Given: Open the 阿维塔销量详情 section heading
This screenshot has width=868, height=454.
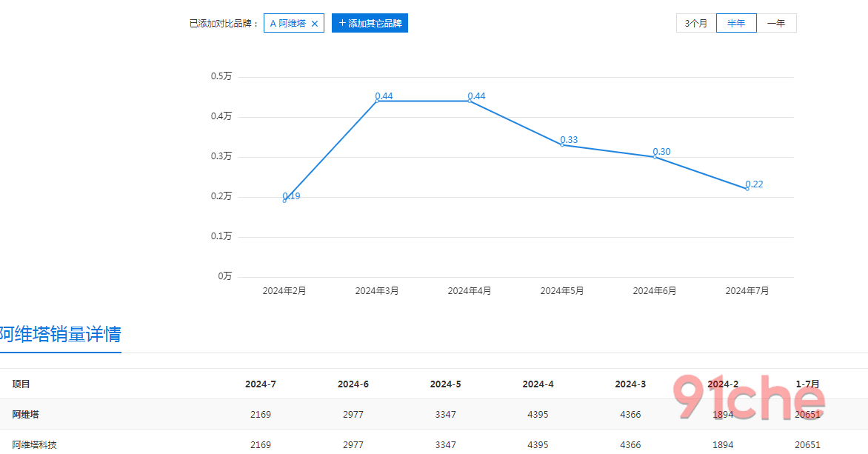Looking at the screenshot, I should pyautogui.click(x=60, y=334).
